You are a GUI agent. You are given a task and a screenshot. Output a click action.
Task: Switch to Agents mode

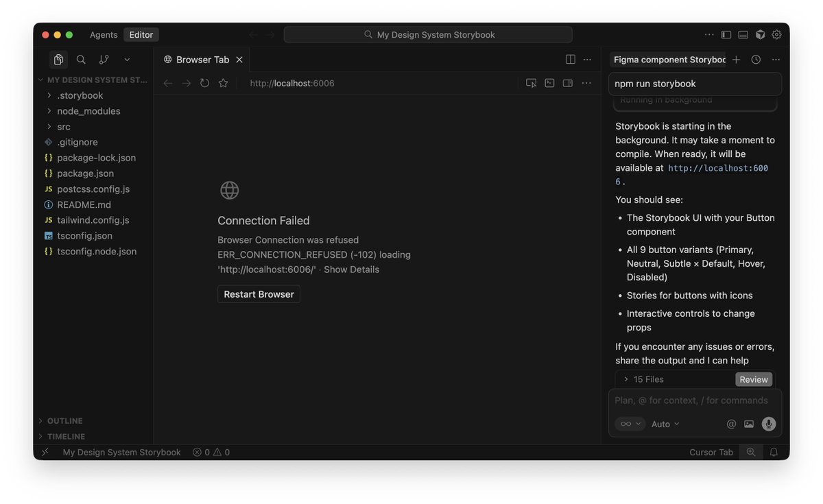click(104, 35)
